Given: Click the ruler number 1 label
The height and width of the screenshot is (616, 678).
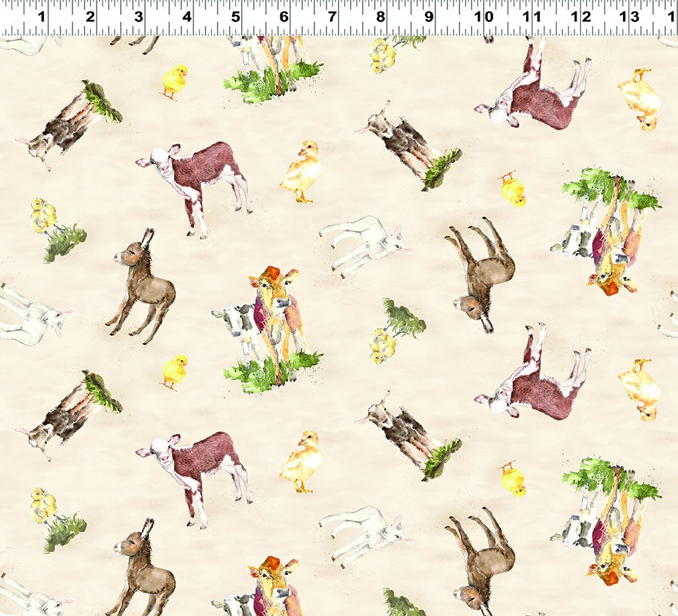Looking at the screenshot, I should pyautogui.click(x=42, y=17).
